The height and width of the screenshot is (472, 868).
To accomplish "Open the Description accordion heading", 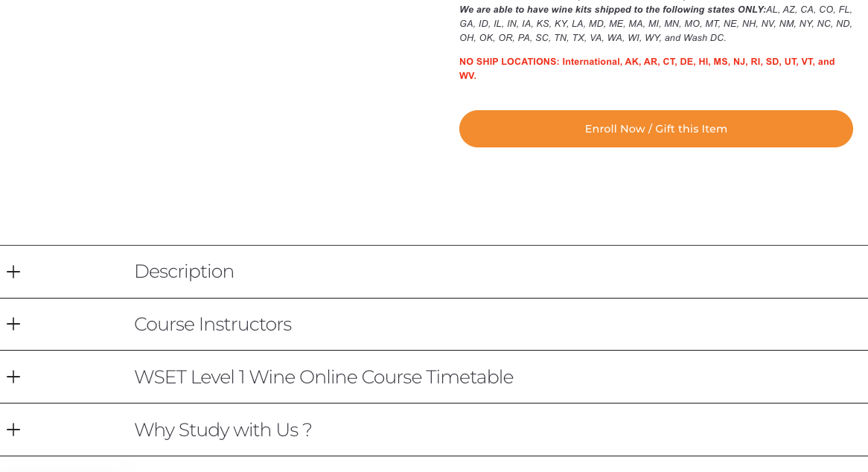I will coord(184,272).
